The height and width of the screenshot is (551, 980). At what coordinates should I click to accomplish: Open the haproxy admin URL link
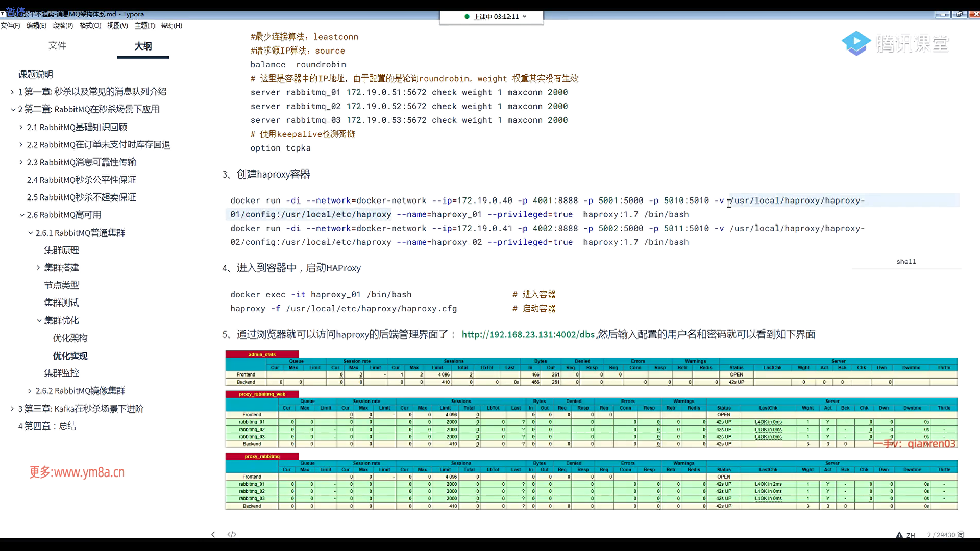point(528,335)
